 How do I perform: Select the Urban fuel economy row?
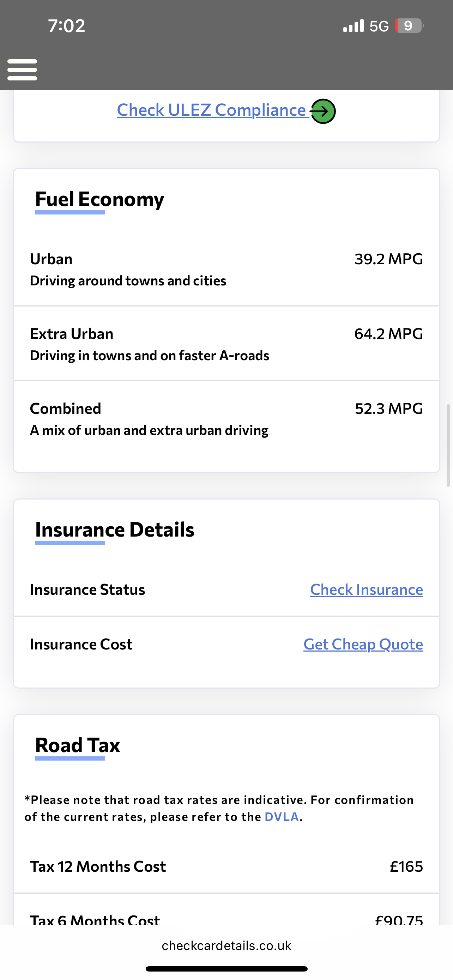click(x=226, y=270)
